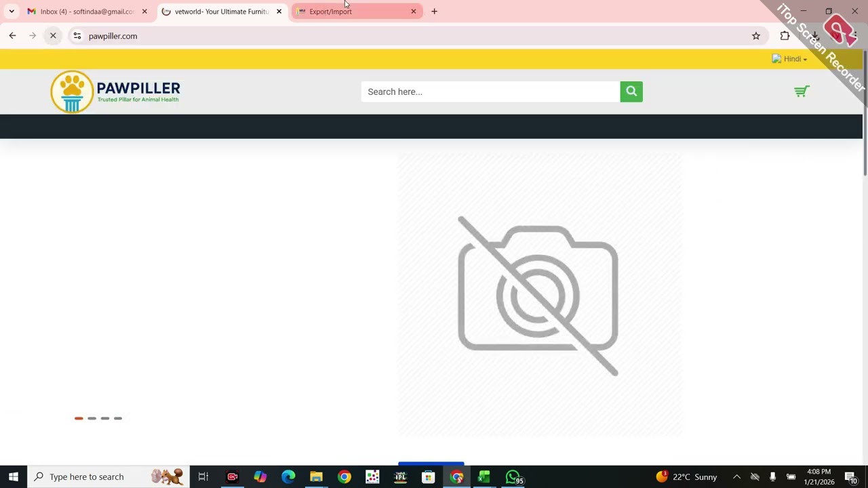Open File Explorer from the taskbar
The image size is (868, 488).
tap(316, 476)
